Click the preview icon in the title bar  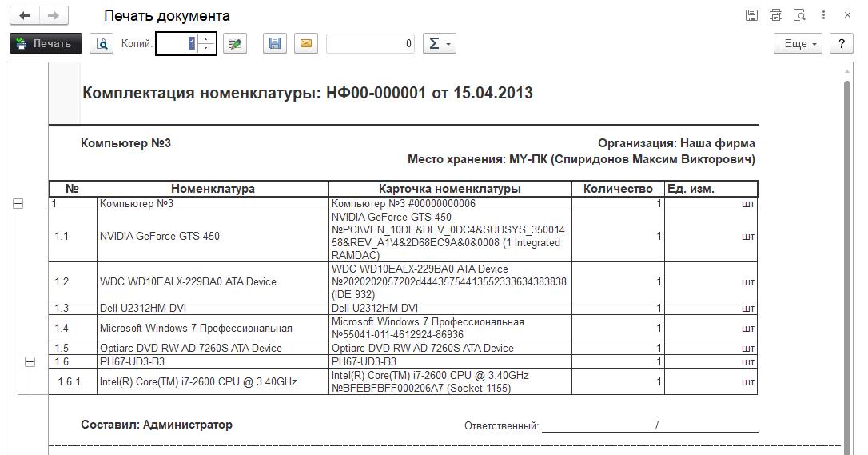pos(799,15)
